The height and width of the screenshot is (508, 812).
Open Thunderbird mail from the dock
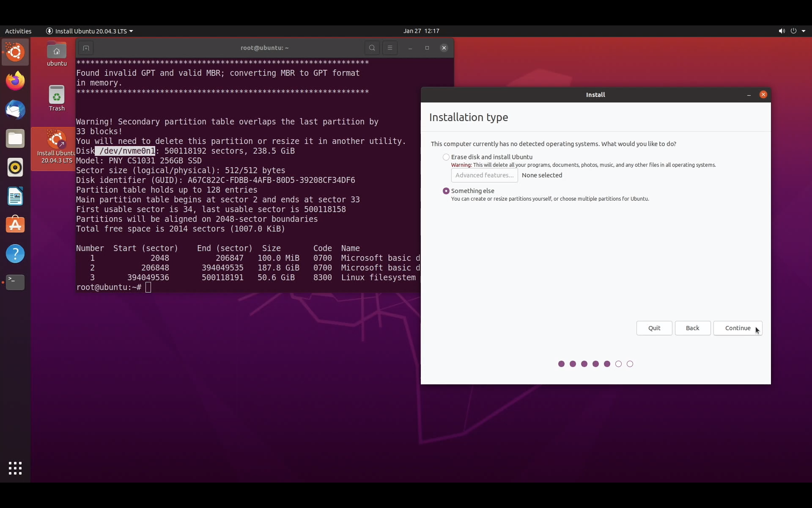coord(15,110)
